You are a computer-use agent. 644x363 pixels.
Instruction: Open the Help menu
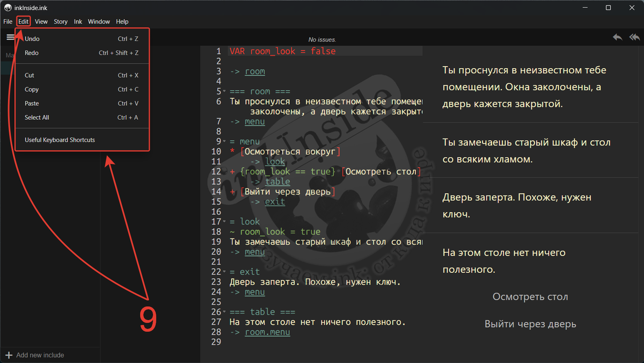click(122, 21)
